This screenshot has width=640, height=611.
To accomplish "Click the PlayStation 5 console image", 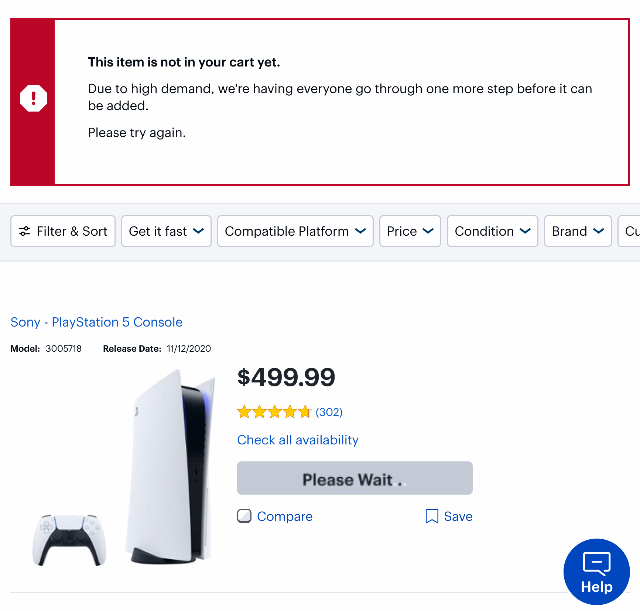I will tap(172, 465).
